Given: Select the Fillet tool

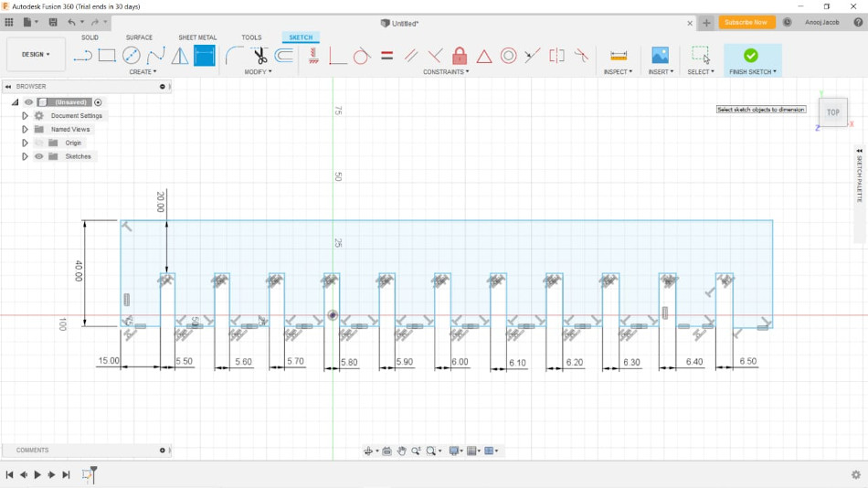Looking at the screenshot, I should pyautogui.click(x=234, y=56).
